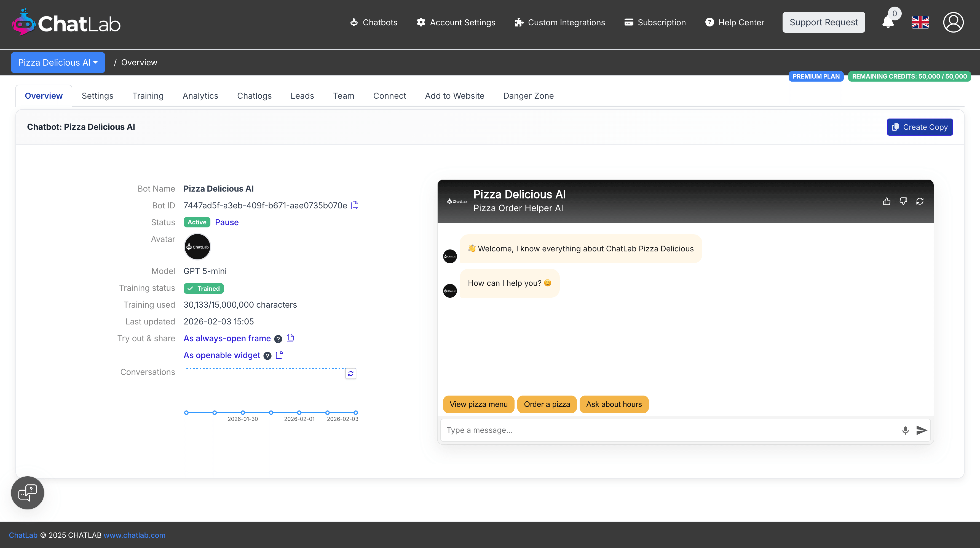Pause the active chatbot

tap(227, 222)
